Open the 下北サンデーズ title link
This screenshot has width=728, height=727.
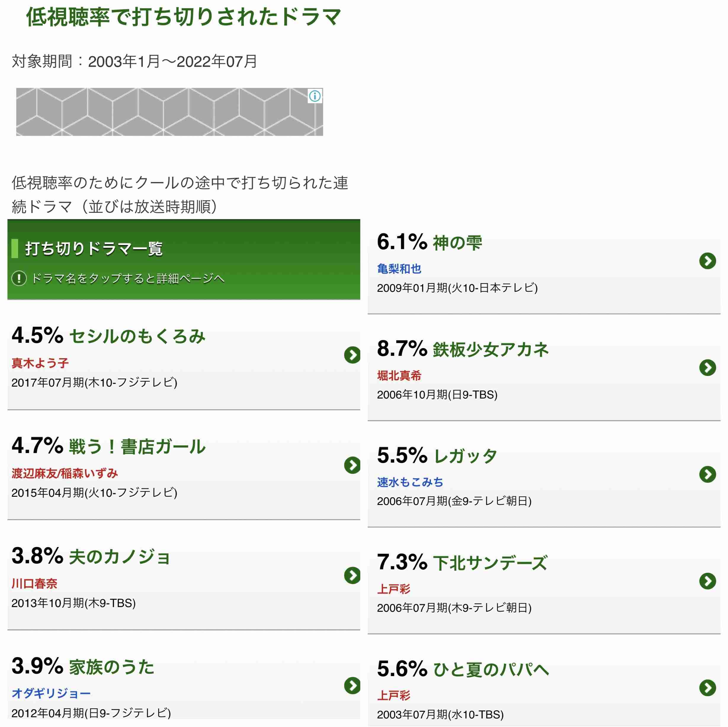490,563
